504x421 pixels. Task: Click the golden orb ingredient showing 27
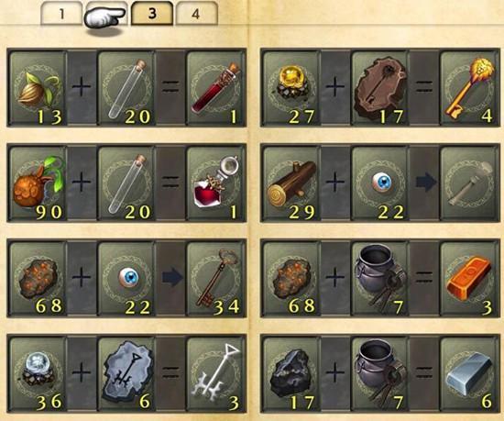[x=291, y=87]
